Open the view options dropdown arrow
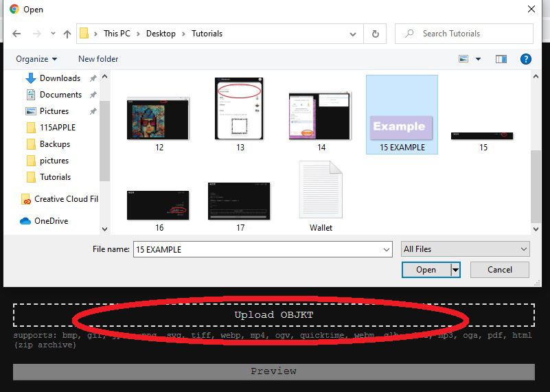The height and width of the screenshot is (392, 550). click(479, 59)
